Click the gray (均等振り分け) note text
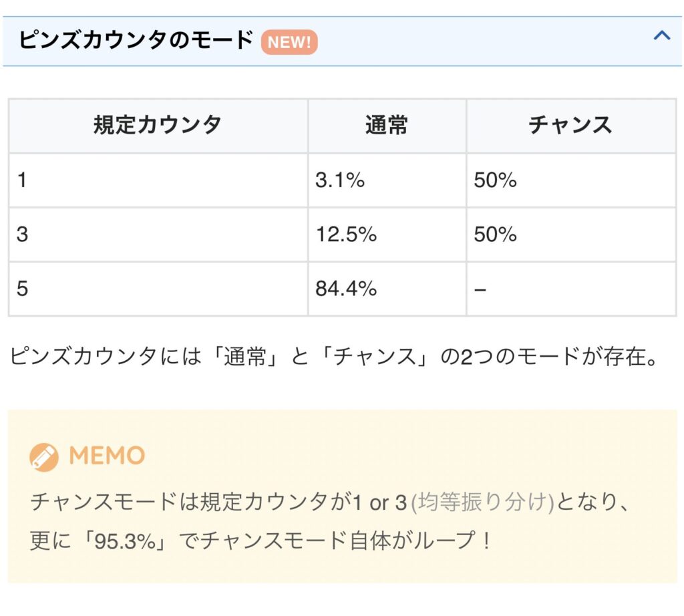The image size is (684, 616). tap(482, 502)
